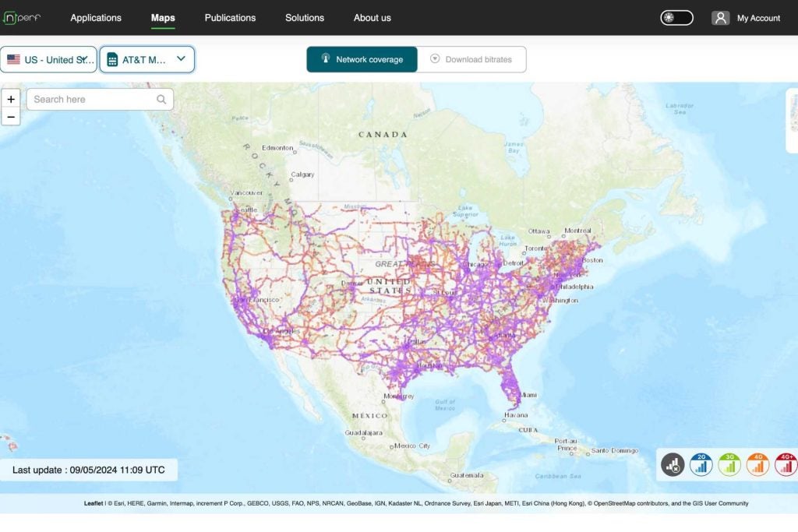Image resolution: width=798 pixels, height=532 pixels.
Task: Toggle the orange 4G coverage icon
Action: click(757, 465)
